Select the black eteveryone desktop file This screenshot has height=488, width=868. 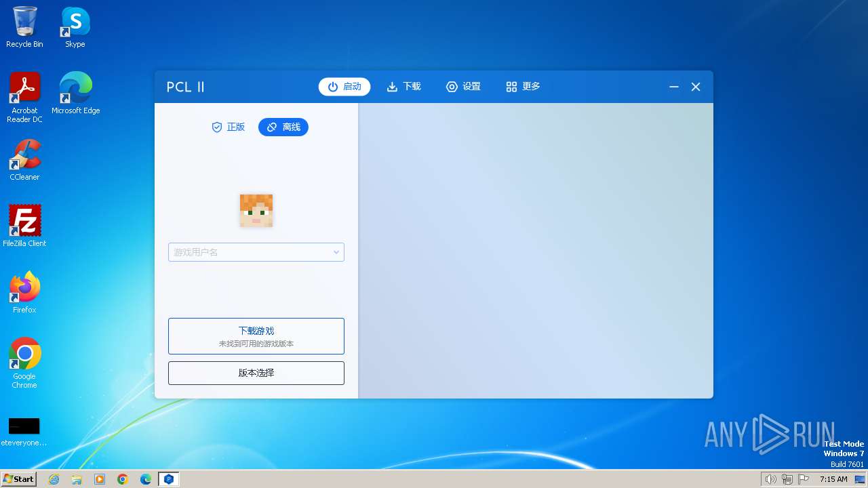click(24, 432)
